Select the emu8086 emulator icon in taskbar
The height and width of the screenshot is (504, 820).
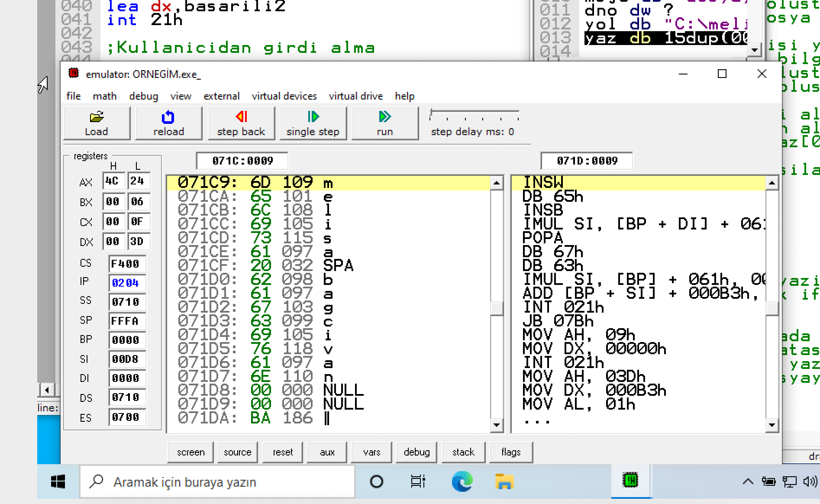(630, 481)
